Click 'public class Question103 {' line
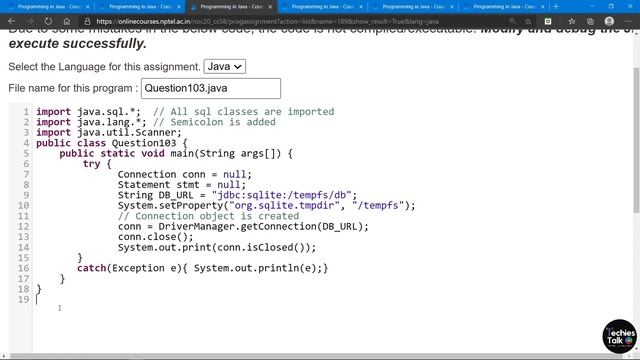 point(111,143)
